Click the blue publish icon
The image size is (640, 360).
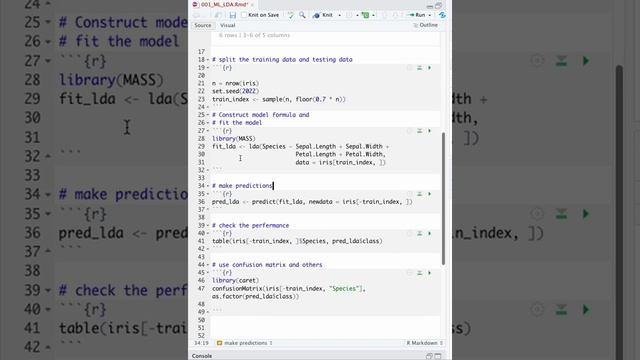pyautogui.click(x=442, y=15)
